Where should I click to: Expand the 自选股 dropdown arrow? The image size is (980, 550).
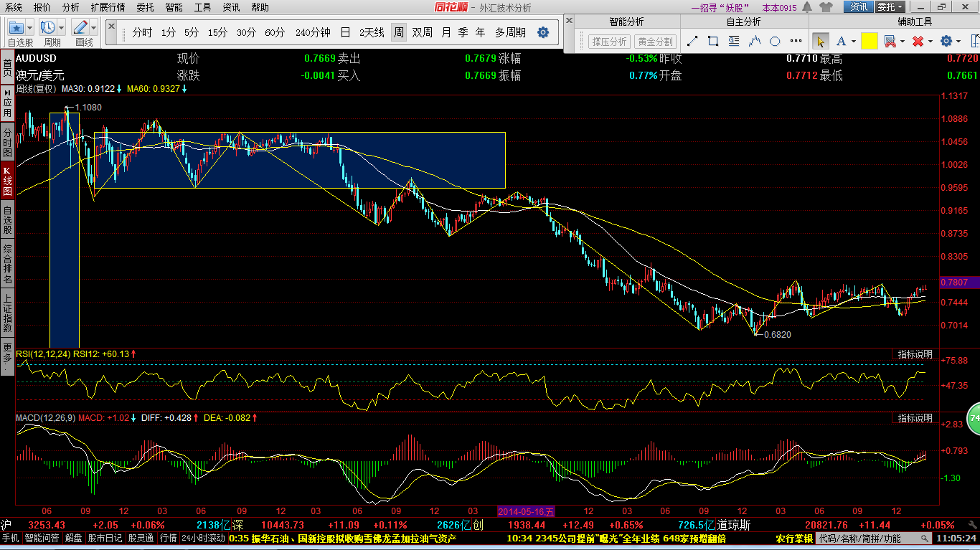29,28
